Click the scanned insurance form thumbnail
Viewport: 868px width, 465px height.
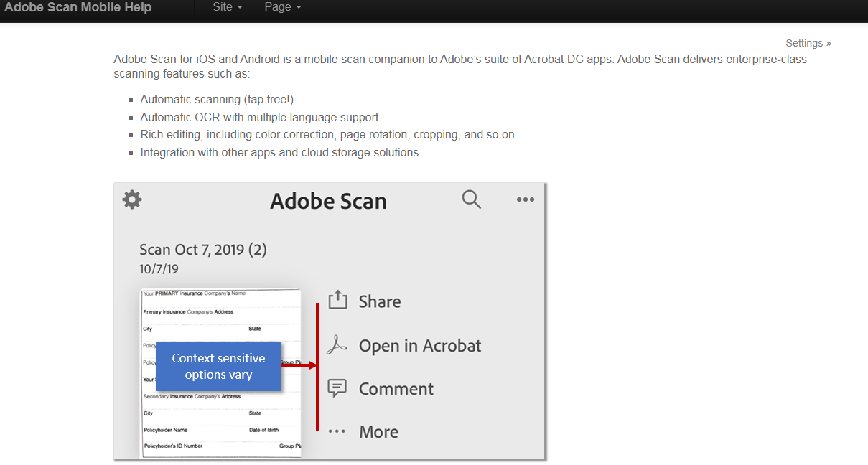coord(220,373)
